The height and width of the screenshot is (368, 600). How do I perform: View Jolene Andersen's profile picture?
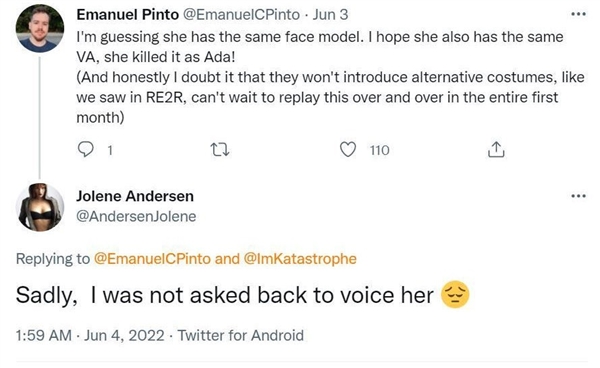click(x=40, y=207)
